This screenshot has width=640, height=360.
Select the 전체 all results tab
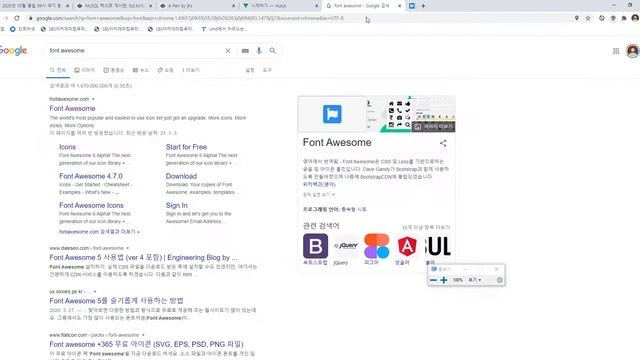click(x=58, y=70)
